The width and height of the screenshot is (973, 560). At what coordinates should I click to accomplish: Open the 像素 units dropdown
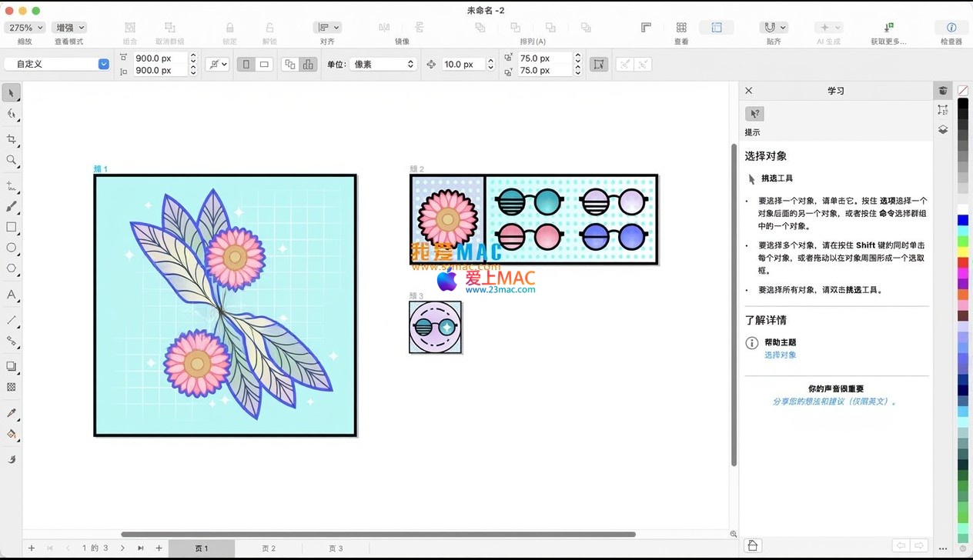(x=383, y=65)
